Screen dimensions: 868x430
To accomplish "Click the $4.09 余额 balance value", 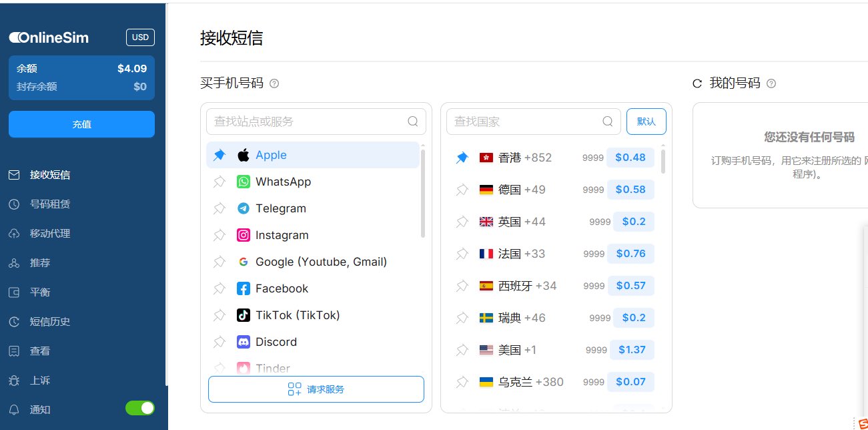I will tap(132, 68).
